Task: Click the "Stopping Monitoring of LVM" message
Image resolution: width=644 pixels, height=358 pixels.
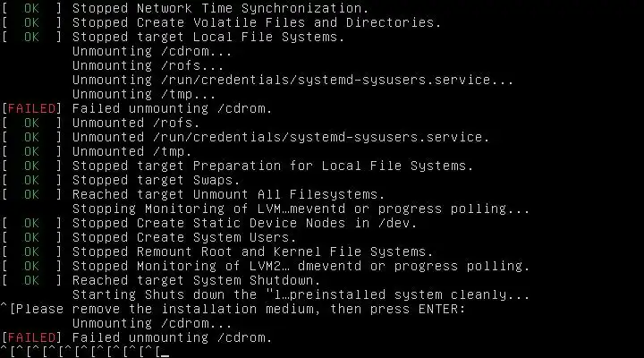Action: [x=301, y=209]
